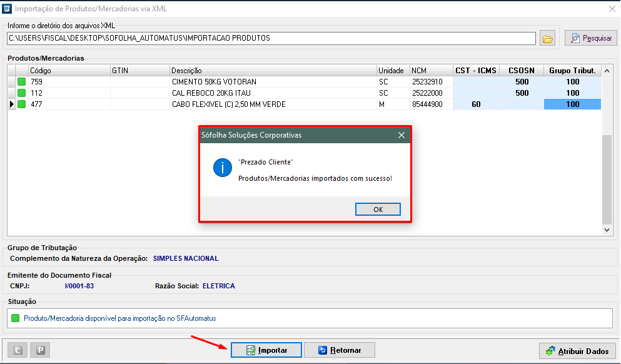Click the C icon button at bottom left

18,350
